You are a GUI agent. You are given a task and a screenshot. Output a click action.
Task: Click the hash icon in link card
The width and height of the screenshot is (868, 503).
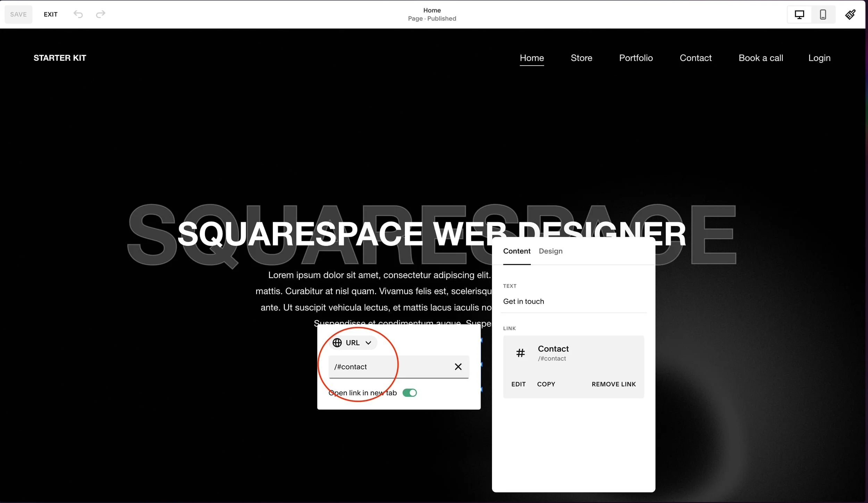coord(520,353)
